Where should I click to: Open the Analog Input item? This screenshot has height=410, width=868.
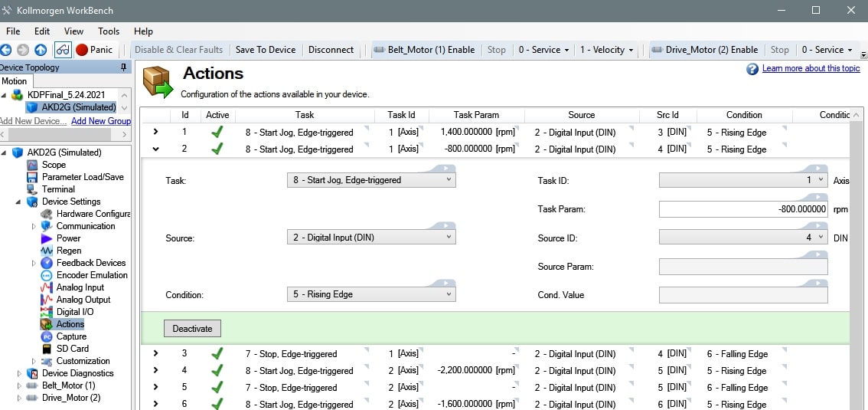[80, 287]
